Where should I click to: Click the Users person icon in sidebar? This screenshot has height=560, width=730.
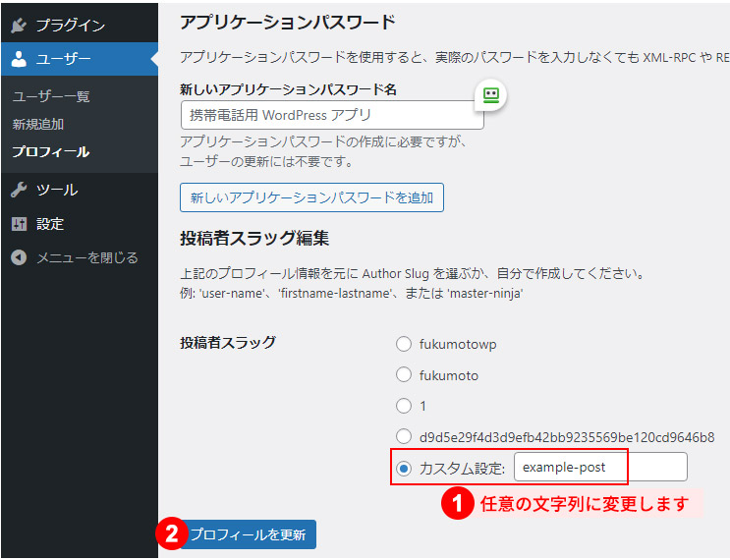click(19, 59)
